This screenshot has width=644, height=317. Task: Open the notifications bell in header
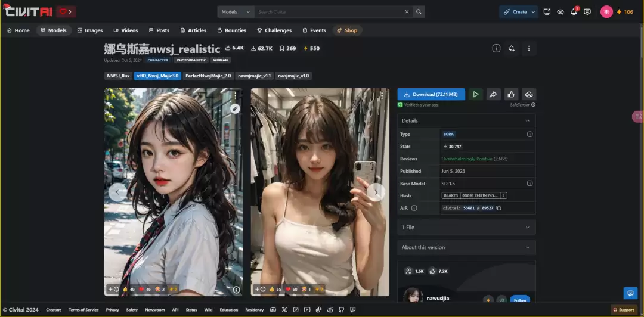574,12
